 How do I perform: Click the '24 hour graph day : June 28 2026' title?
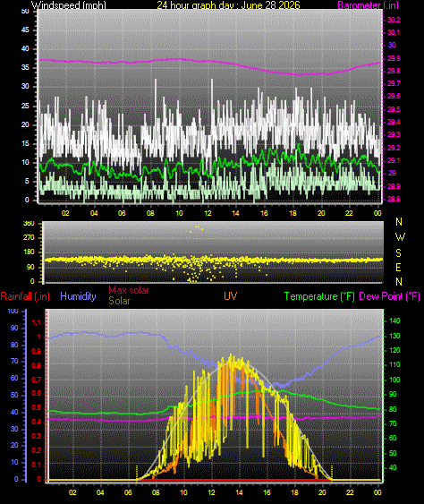click(x=228, y=5)
